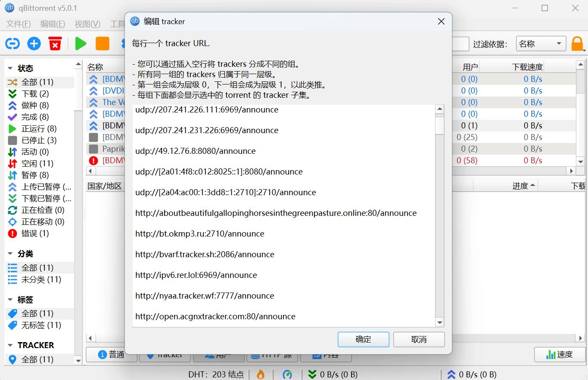
Task: Open the 速度 tab at bottom right
Action: (x=560, y=355)
